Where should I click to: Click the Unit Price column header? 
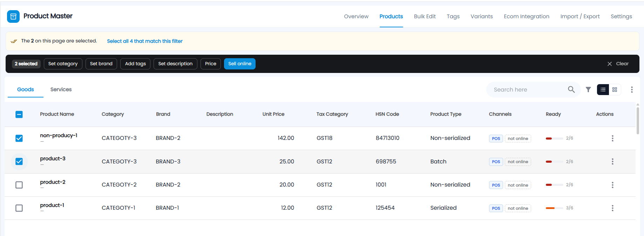(273, 114)
